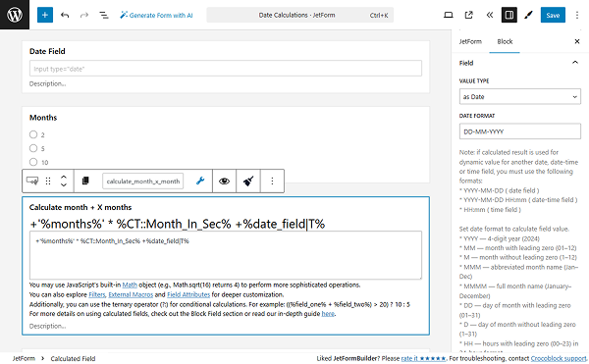Move block up with arrow
Viewport: 589px width, 364px height.
[x=64, y=178]
